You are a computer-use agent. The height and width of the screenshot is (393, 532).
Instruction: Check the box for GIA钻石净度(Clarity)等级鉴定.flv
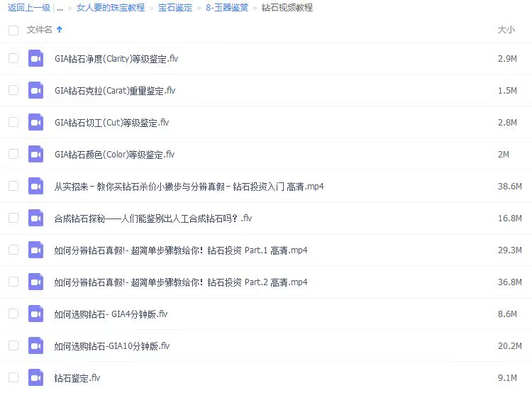[x=13, y=58]
